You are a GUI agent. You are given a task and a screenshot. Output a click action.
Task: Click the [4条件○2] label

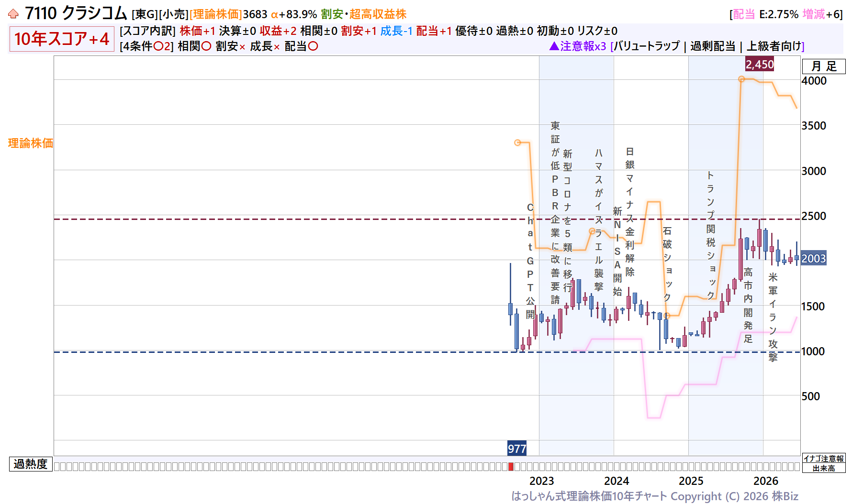click(x=147, y=46)
